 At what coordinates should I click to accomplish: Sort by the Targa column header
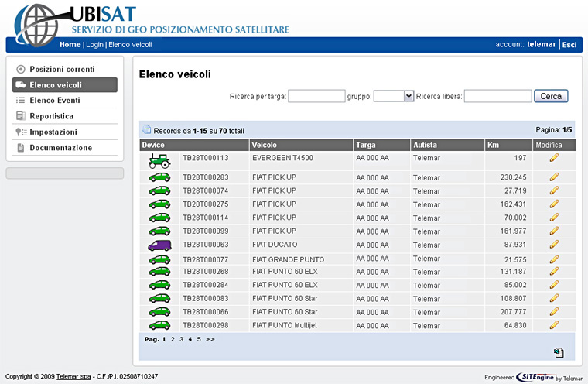click(366, 145)
